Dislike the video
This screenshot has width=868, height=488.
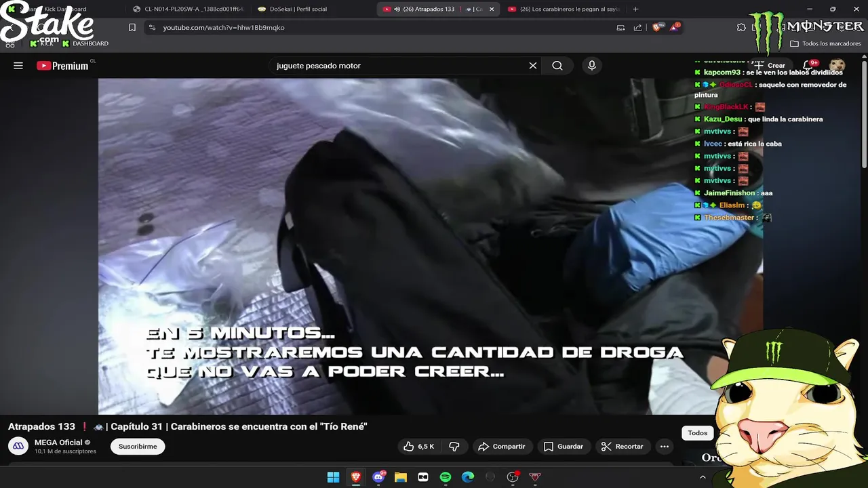click(x=454, y=447)
